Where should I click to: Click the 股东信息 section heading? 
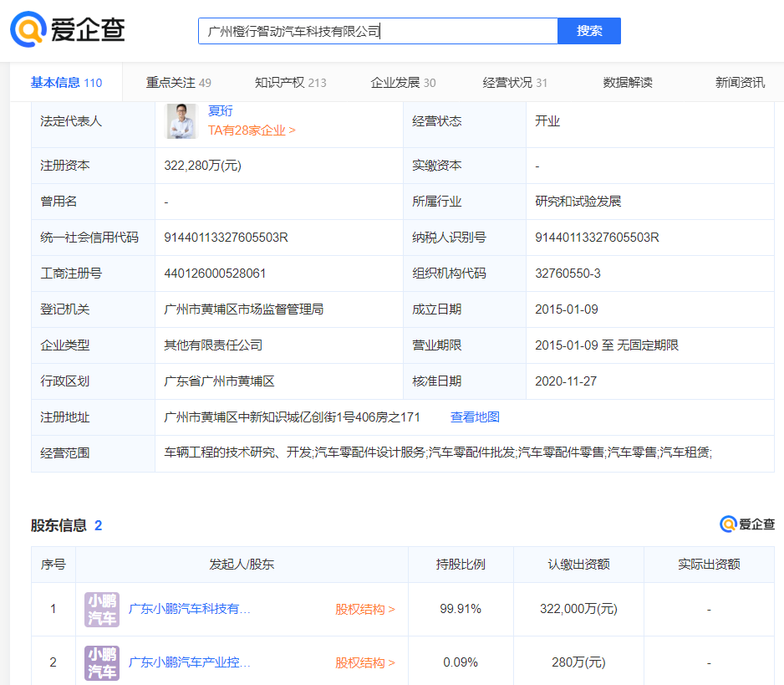[x=59, y=525]
